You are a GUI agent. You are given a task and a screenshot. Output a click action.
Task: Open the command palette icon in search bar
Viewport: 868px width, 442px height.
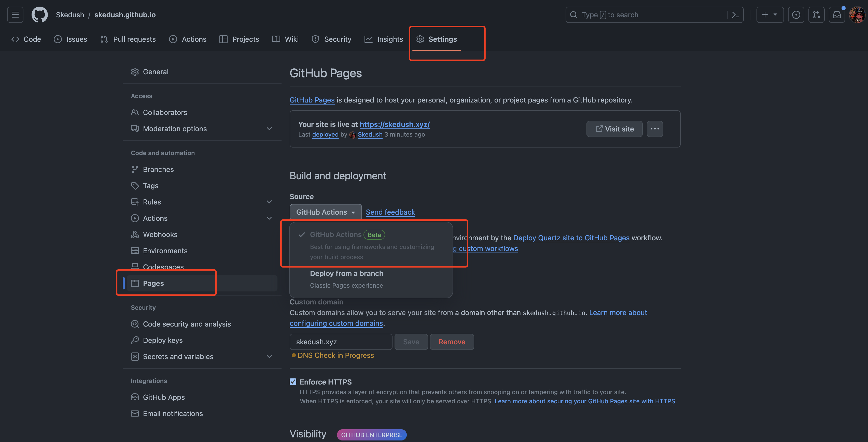coord(736,15)
